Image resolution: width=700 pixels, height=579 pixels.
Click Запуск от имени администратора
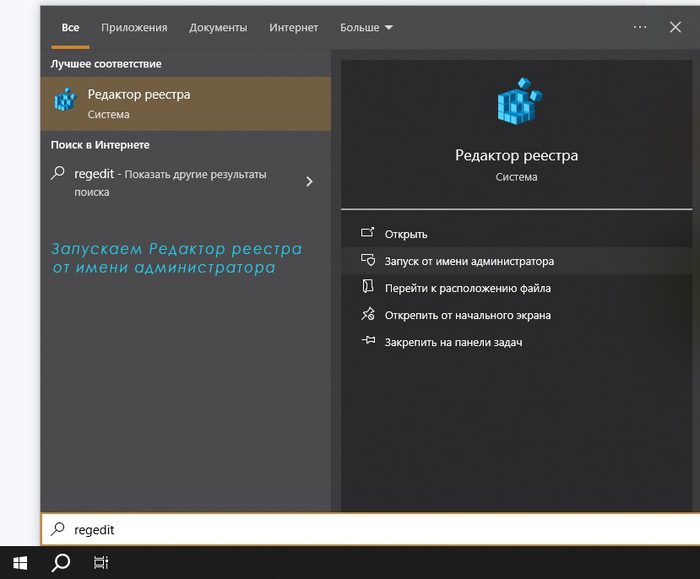[468, 261]
